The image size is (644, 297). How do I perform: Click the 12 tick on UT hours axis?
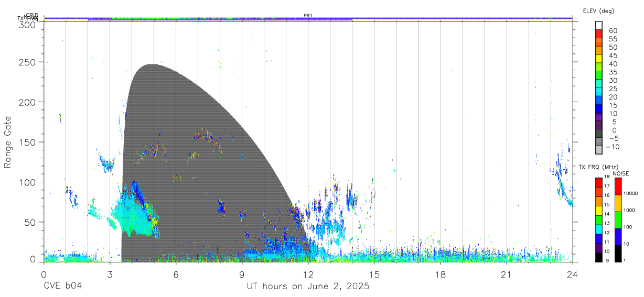click(x=308, y=274)
